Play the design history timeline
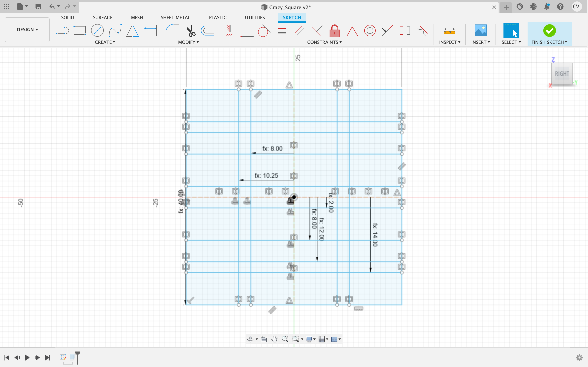The height and width of the screenshot is (367, 588). [x=27, y=357]
